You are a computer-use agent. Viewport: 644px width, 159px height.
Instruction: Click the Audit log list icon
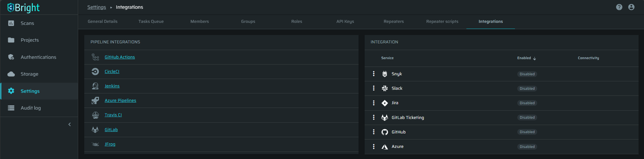(11, 108)
